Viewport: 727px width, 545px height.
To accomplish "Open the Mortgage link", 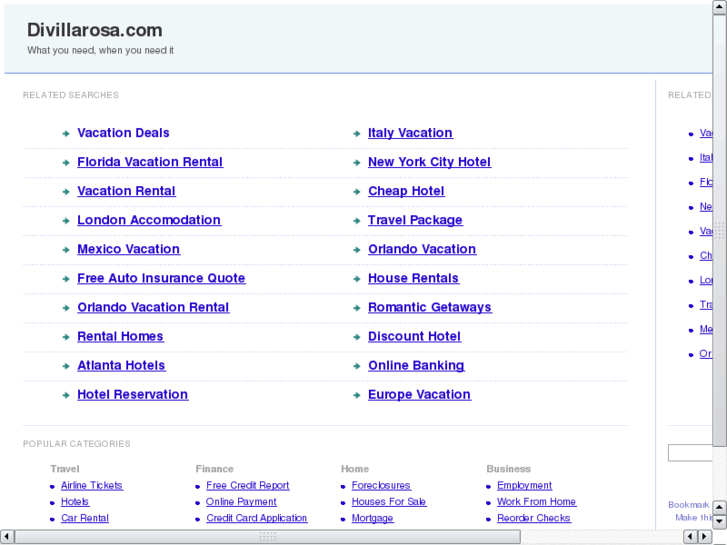I will (x=372, y=518).
